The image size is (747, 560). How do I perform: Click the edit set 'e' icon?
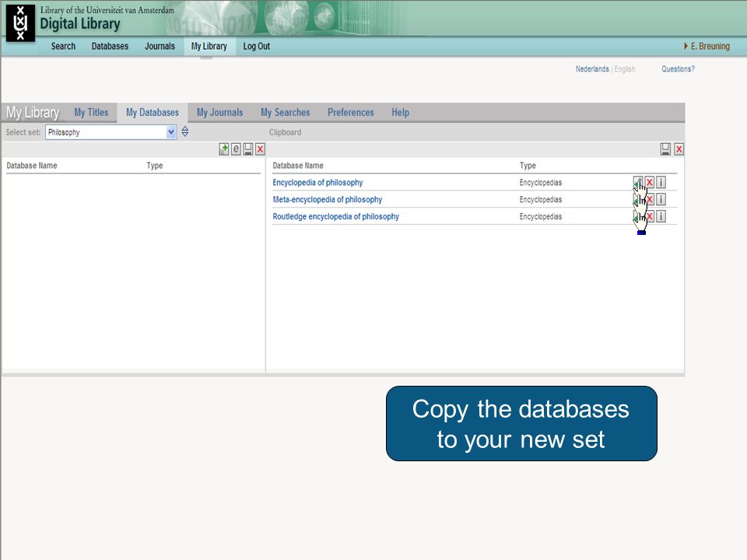[236, 149]
